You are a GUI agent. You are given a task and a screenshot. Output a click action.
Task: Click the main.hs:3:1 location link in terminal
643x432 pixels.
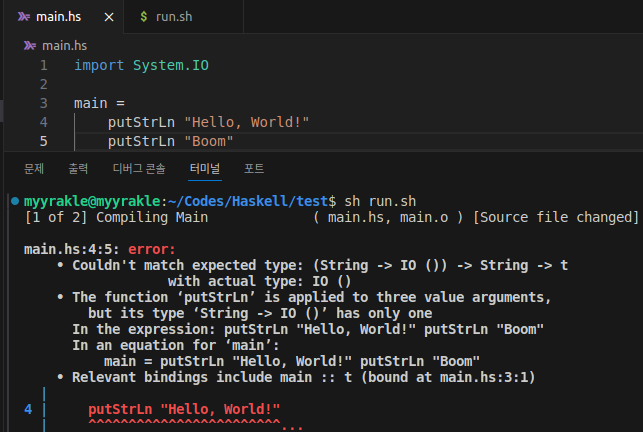point(495,377)
